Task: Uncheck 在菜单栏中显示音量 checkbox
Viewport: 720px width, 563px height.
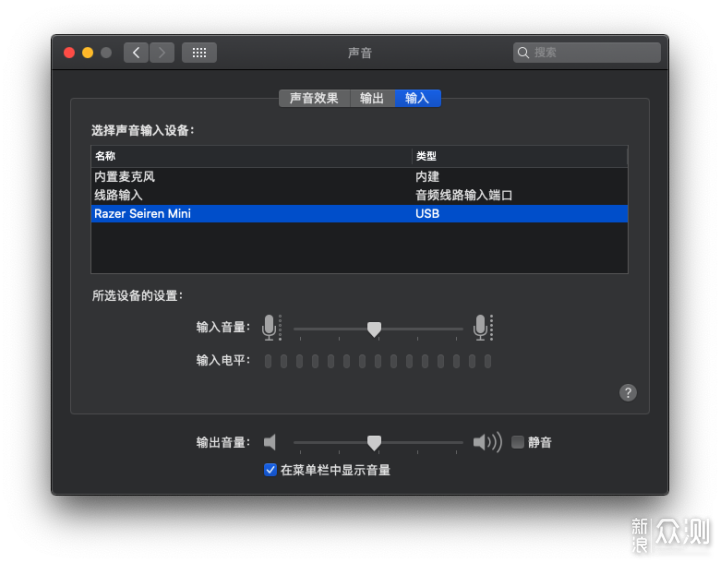Action: click(270, 470)
